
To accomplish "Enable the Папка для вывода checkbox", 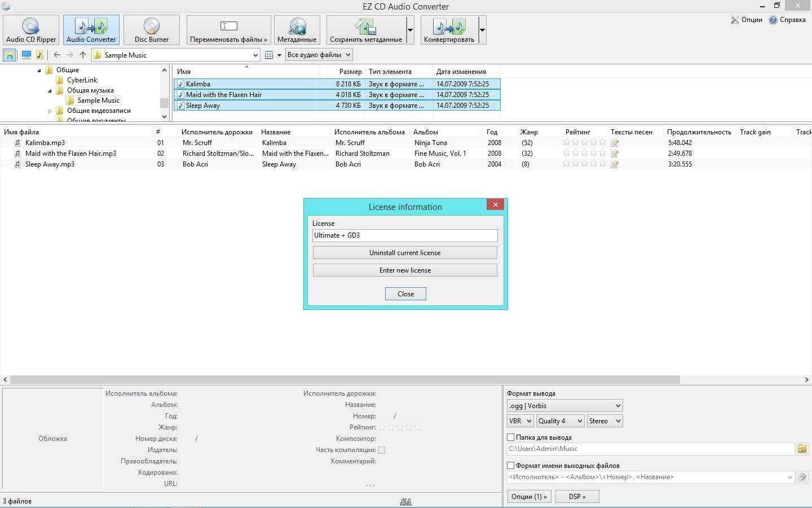I will [x=510, y=437].
